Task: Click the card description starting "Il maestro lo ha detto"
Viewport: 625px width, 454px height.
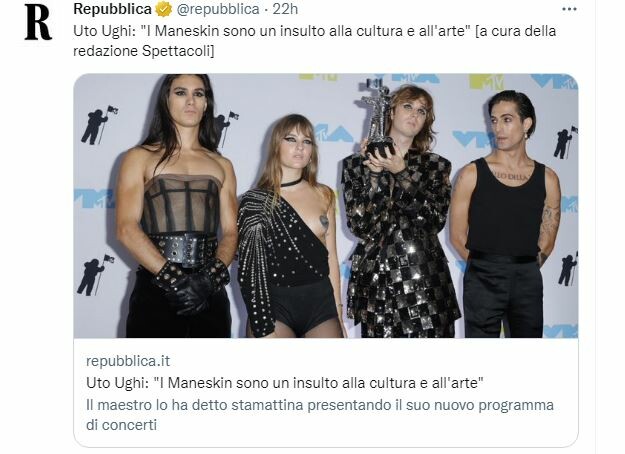Action: coord(320,405)
